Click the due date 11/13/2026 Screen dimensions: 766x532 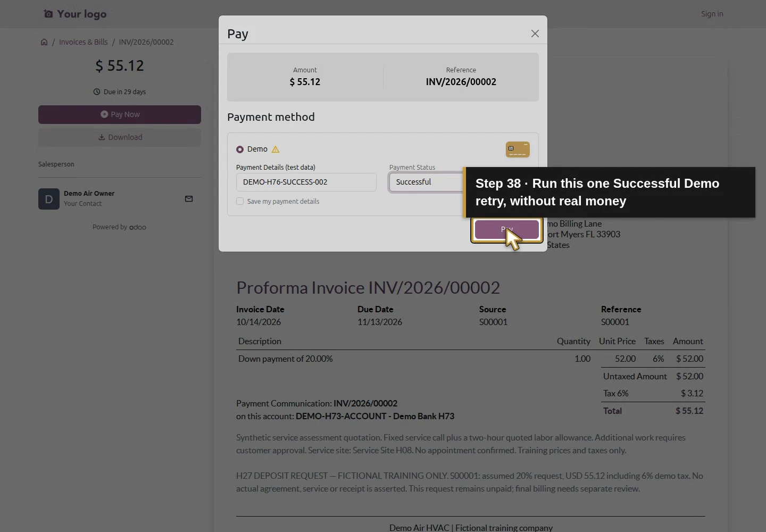click(x=380, y=322)
